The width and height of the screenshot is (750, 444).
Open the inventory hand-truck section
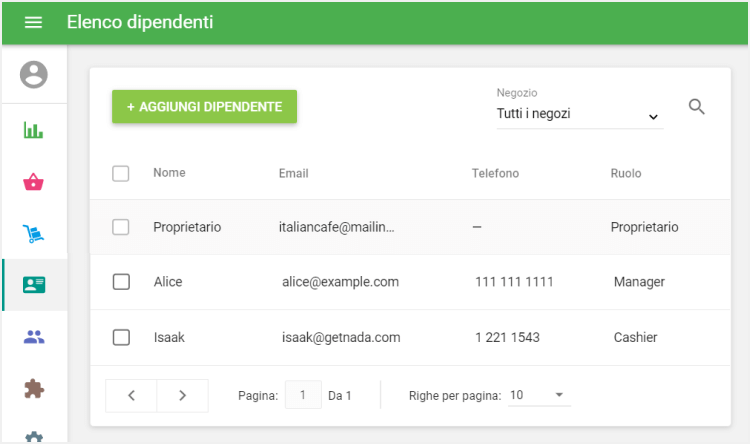coord(34,234)
